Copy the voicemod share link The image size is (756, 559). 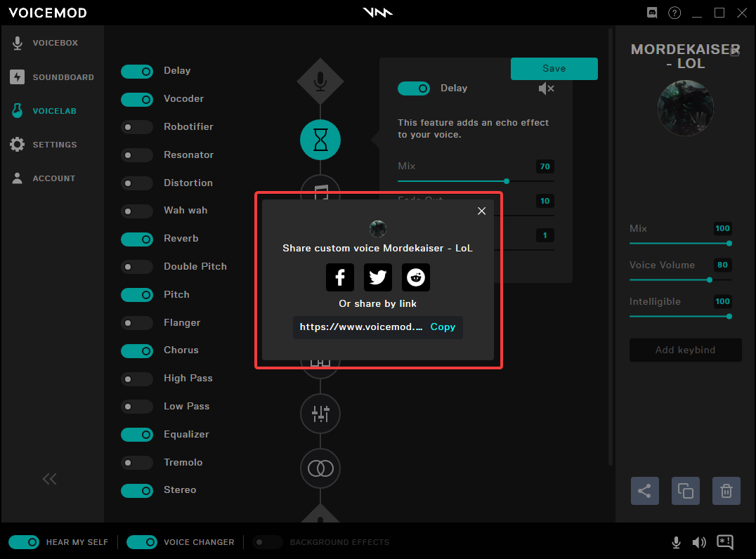(443, 327)
